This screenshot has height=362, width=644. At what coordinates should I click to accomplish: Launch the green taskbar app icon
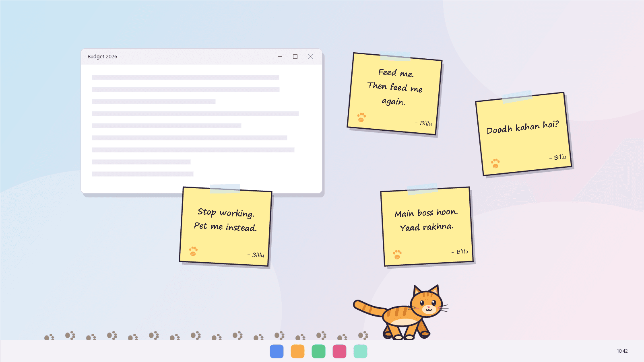pos(318,351)
